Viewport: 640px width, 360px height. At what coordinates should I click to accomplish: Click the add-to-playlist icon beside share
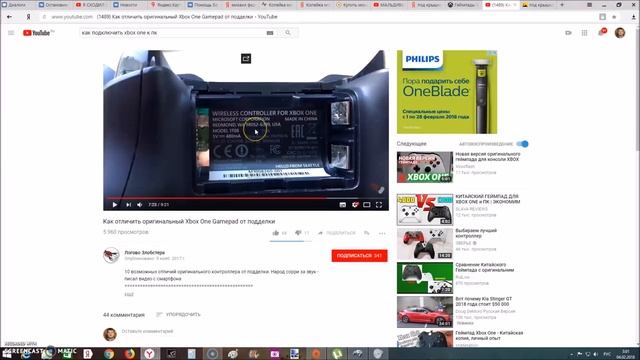367,233
